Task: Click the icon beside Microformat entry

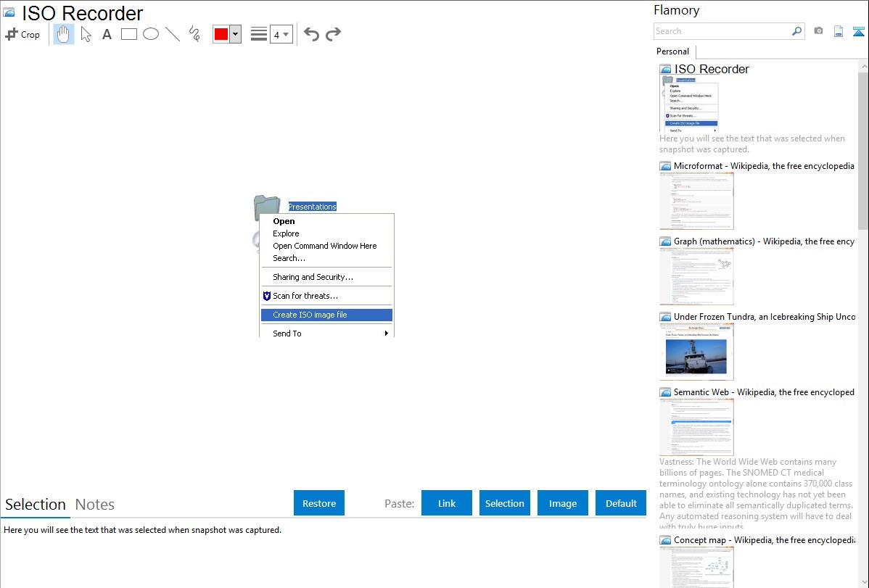Action: (x=665, y=166)
